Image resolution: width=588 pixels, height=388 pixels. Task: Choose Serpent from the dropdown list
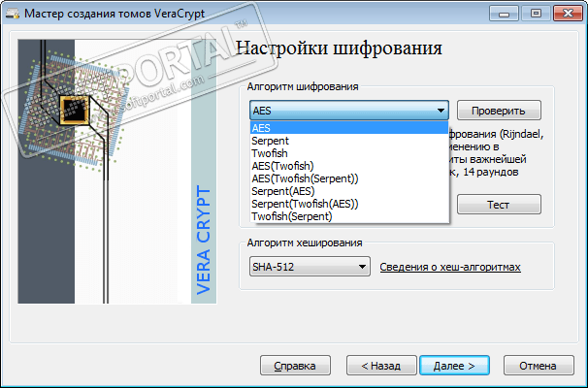click(x=349, y=141)
